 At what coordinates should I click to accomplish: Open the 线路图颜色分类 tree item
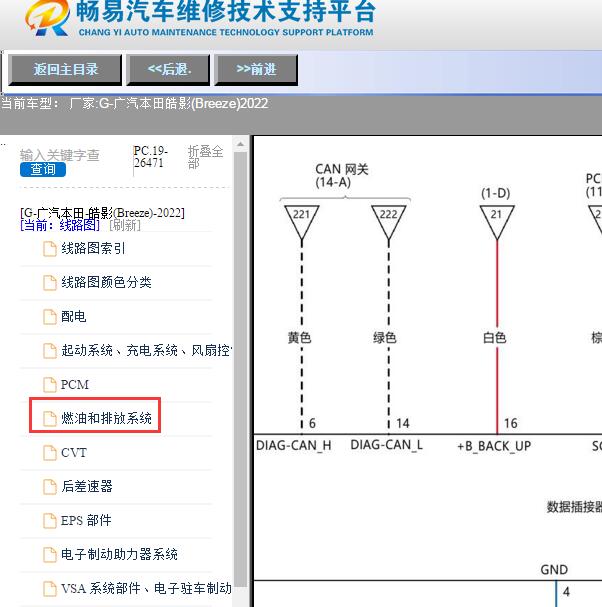coord(106,283)
